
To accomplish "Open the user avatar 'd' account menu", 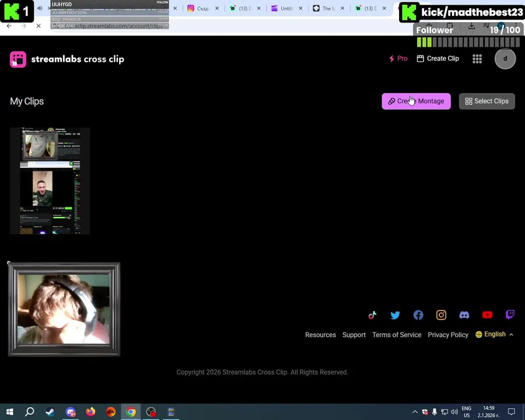I will (505, 58).
